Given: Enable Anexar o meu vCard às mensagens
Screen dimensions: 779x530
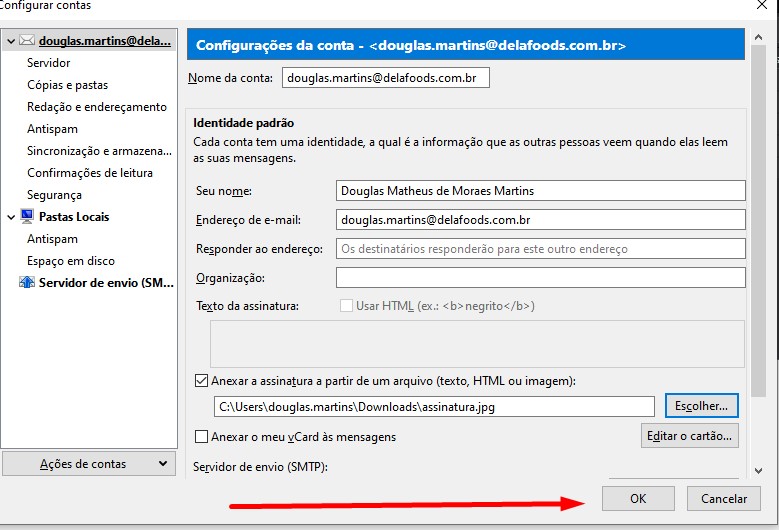Looking at the screenshot, I should click(202, 437).
